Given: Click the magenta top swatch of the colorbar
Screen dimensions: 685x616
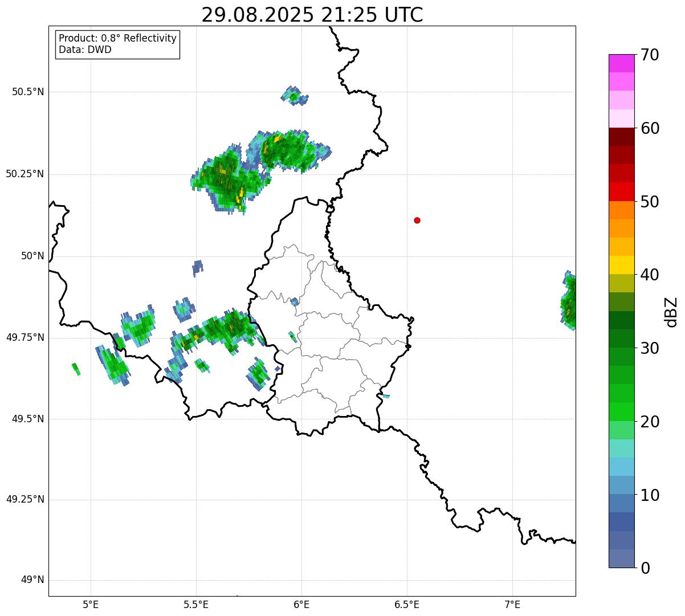Looking at the screenshot, I should click(x=621, y=63).
